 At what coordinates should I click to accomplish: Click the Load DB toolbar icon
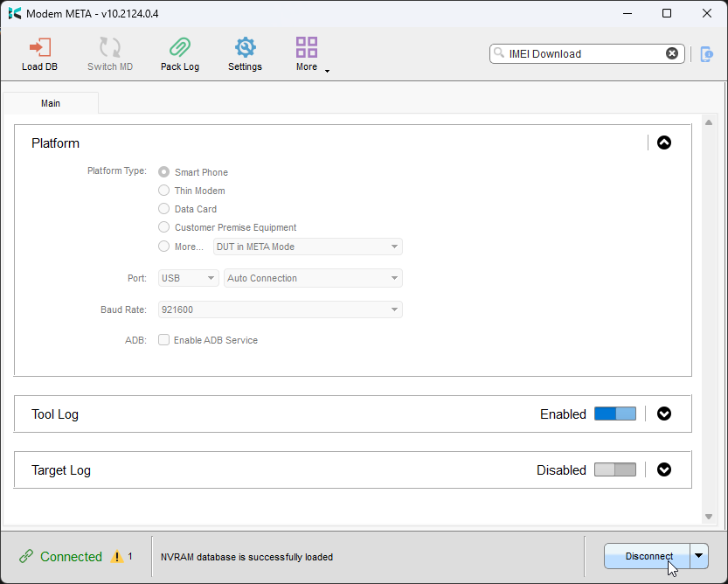pos(39,48)
